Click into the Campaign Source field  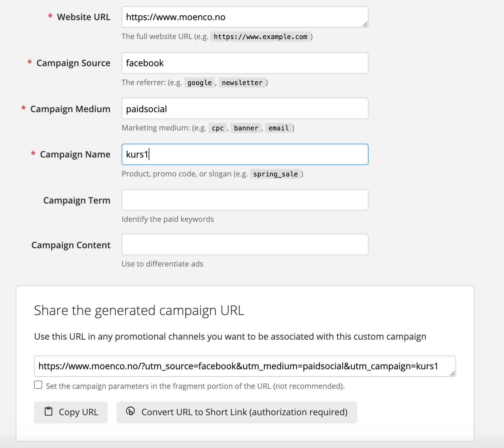pos(245,63)
